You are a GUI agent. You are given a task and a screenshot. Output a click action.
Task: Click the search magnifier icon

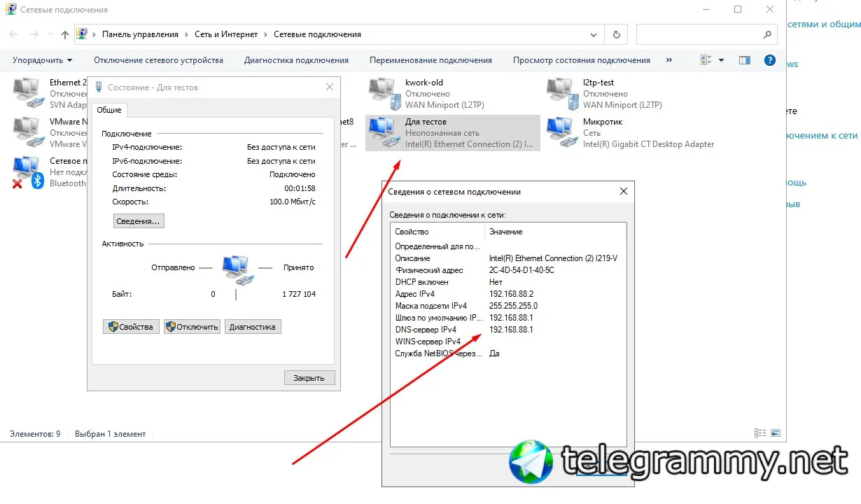pyautogui.click(x=766, y=34)
